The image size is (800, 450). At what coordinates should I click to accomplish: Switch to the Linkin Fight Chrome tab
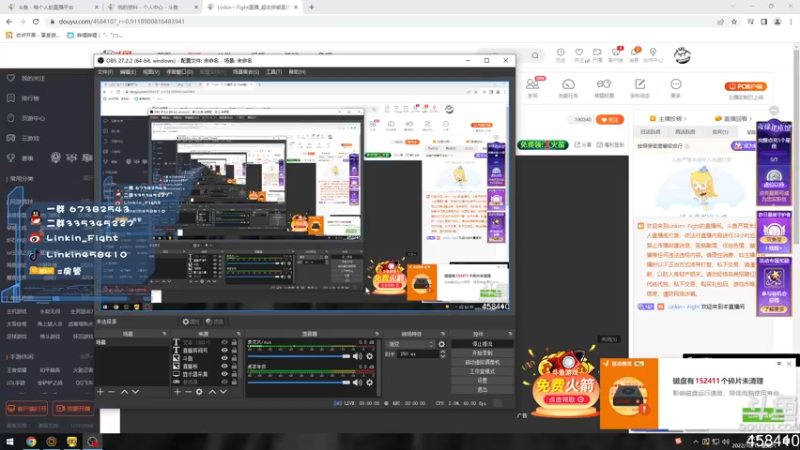[252, 7]
